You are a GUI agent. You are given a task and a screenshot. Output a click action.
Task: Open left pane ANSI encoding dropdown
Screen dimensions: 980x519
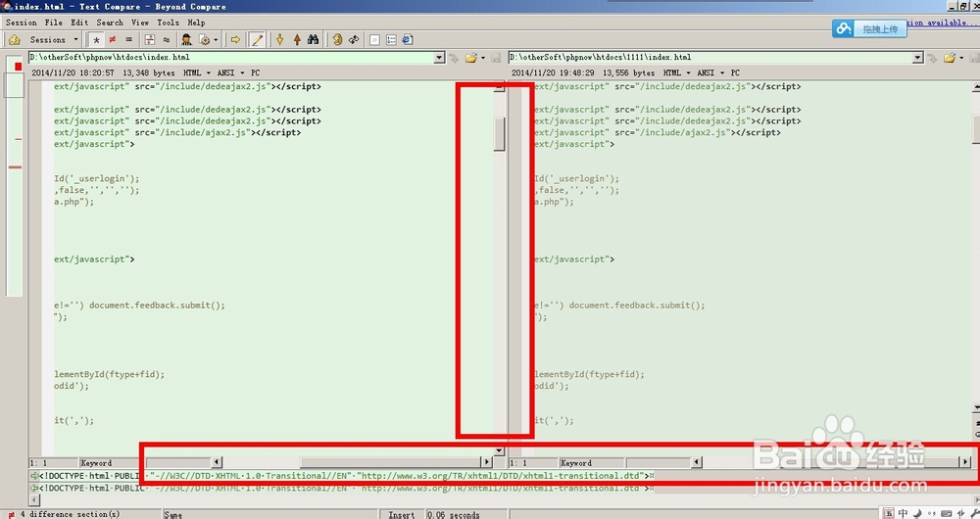click(x=230, y=73)
